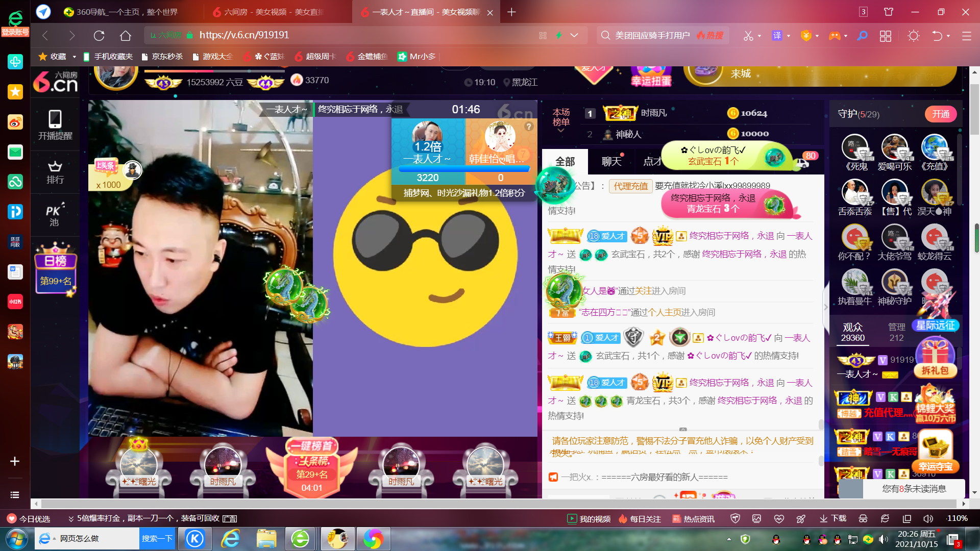Open the game controller icon in toolbar
The width and height of the screenshot is (980, 551).
835,35
